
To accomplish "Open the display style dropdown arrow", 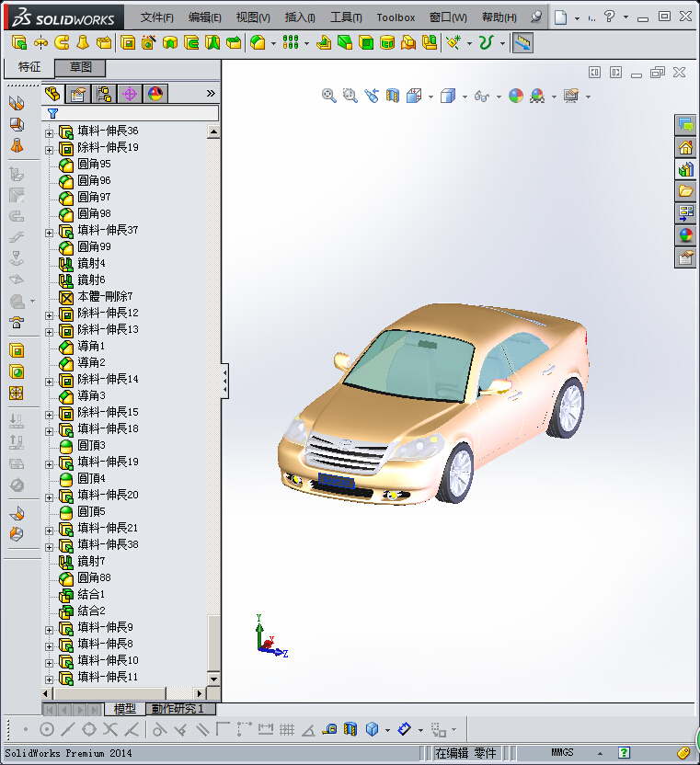I will [x=465, y=97].
